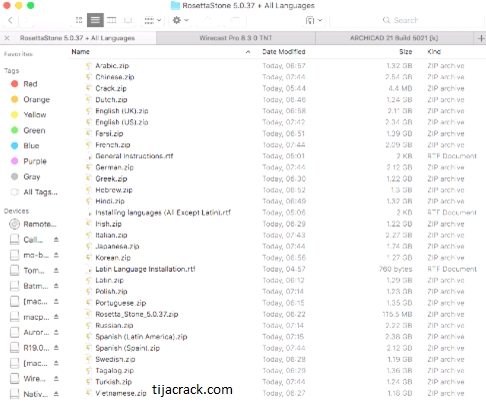This screenshot has width=486, height=403.
Task: Close the RosettaStone tab
Action: coord(7,38)
